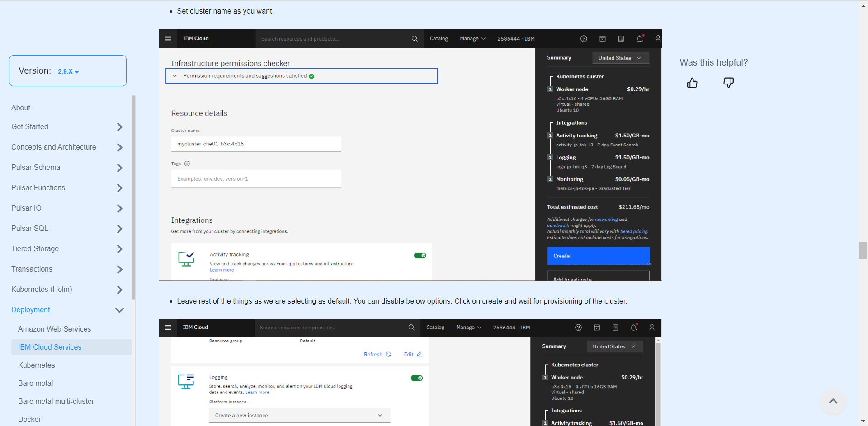The width and height of the screenshot is (868, 426).
Task: Click search magnifier in first IBM Cloud screenshot
Action: click(x=415, y=38)
